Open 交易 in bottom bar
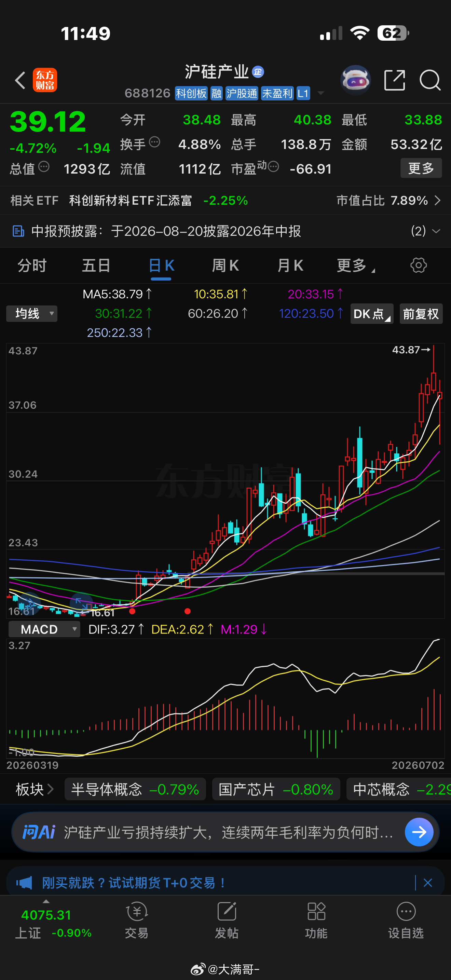This screenshot has height=980, width=451. [137, 920]
